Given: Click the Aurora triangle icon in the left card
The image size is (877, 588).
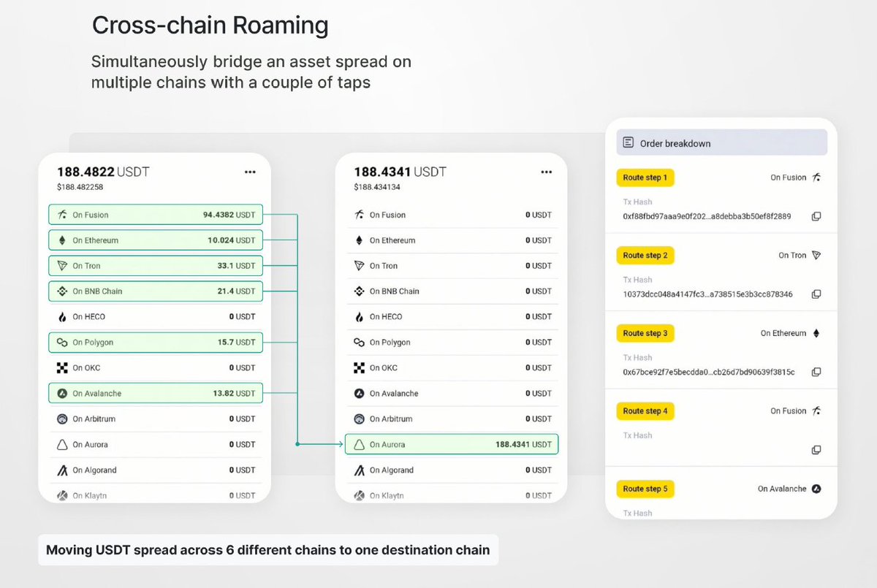Looking at the screenshot, I should [x=62, y=444].
